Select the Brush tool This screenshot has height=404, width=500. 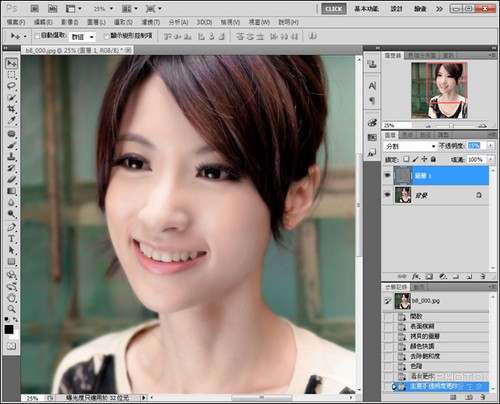pos(12,145)
